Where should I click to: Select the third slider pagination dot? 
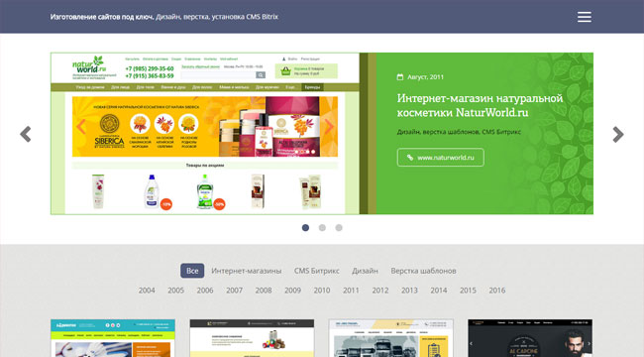pos(339,227)
